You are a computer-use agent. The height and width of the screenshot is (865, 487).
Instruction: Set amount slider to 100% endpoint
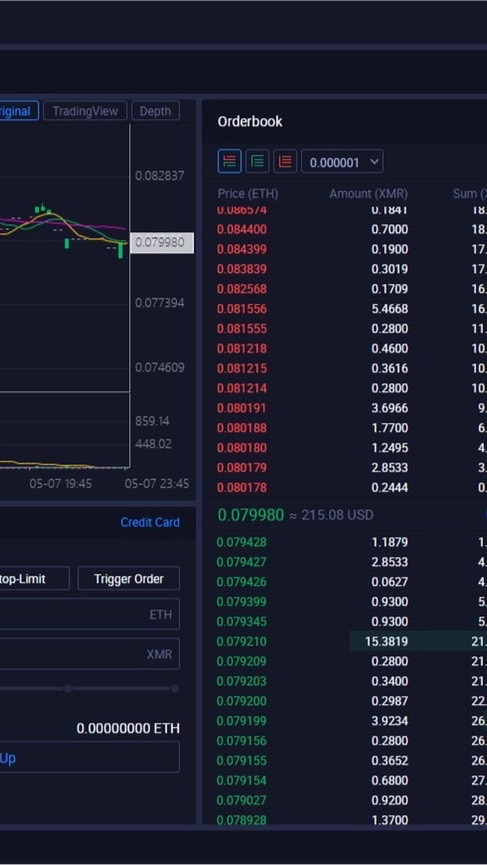(x=175, y=688)
